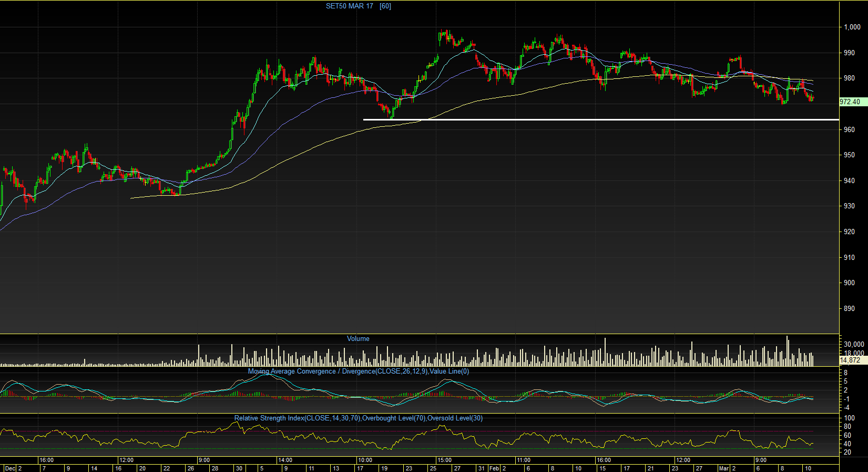Click the 5 MACD axis label

click(x=845, y=381)
